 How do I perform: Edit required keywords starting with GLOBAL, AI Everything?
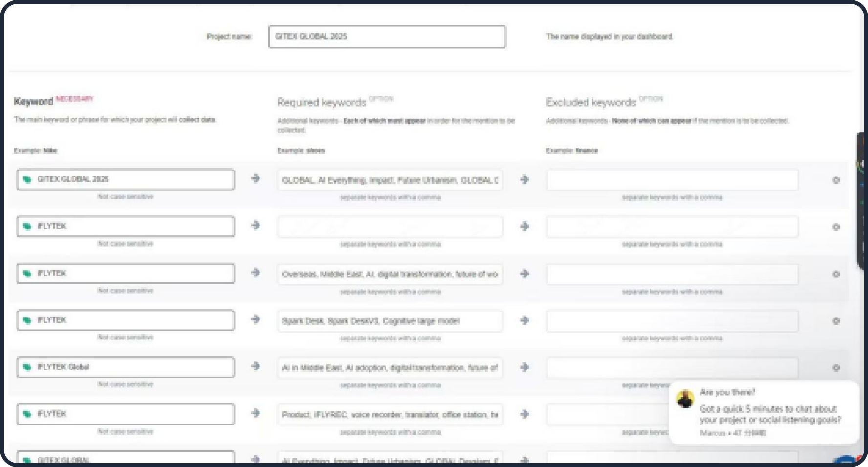(x=390, y=180)
